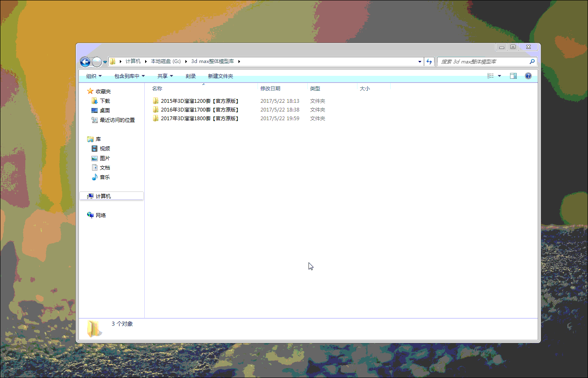This screenshot has height=378, width=588.
Task: Click the change view icon
Action: click(491, 76)
